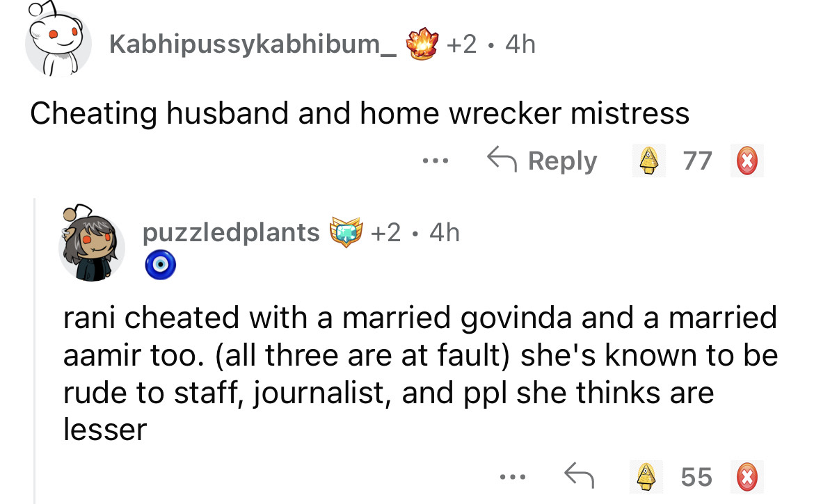Click the award badge beside Kabhipussykabhibum_
The height and width of the screenshot is (504, 814).
tap(421, 45)
